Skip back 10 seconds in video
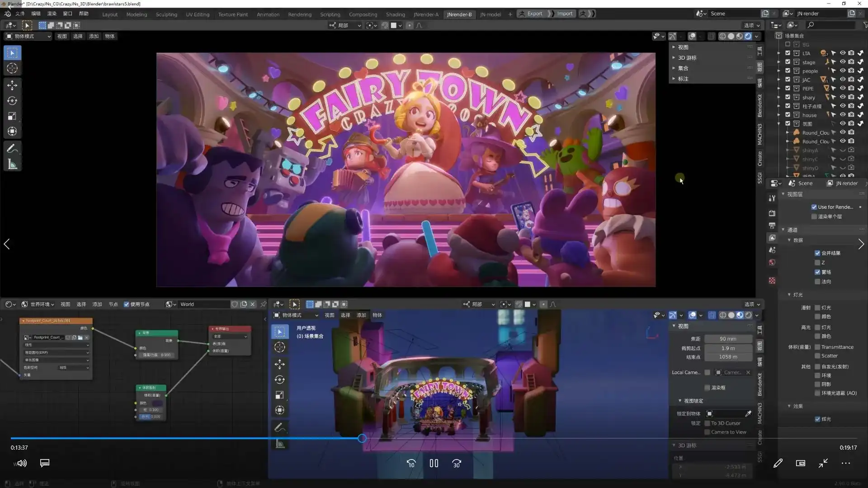Viewport: 868px width, 488px height. click(x=411, y=464)
